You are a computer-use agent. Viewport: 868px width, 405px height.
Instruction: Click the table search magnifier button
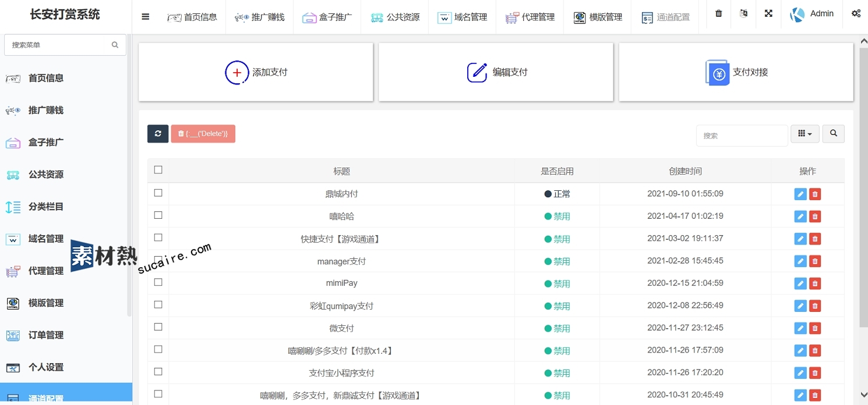coord(834,134)
